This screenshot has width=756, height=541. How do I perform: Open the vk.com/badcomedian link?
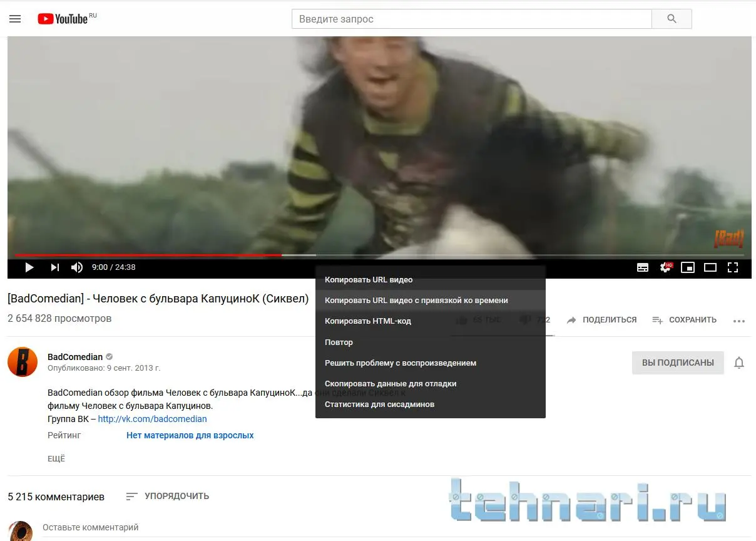(152, 419)
